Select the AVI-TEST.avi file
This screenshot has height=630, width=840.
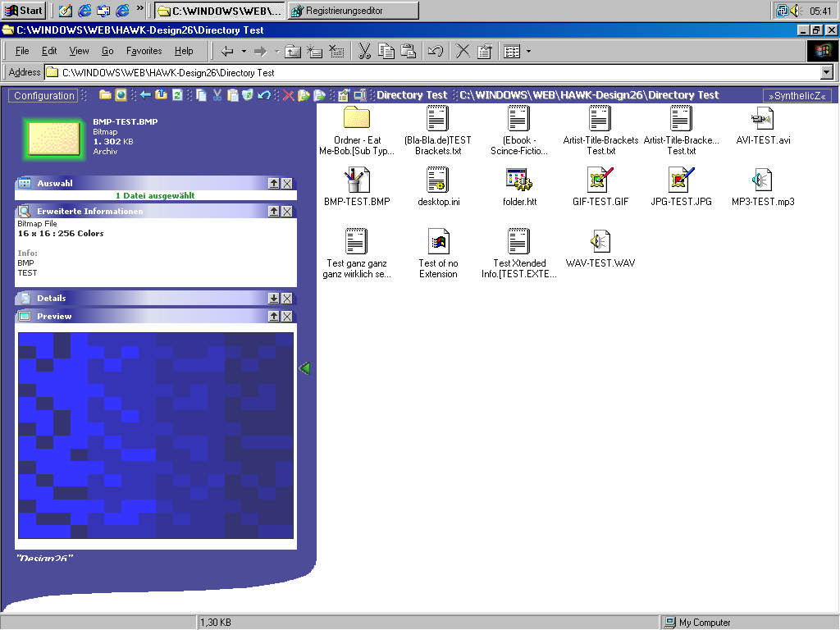click(x=764, y=126)
